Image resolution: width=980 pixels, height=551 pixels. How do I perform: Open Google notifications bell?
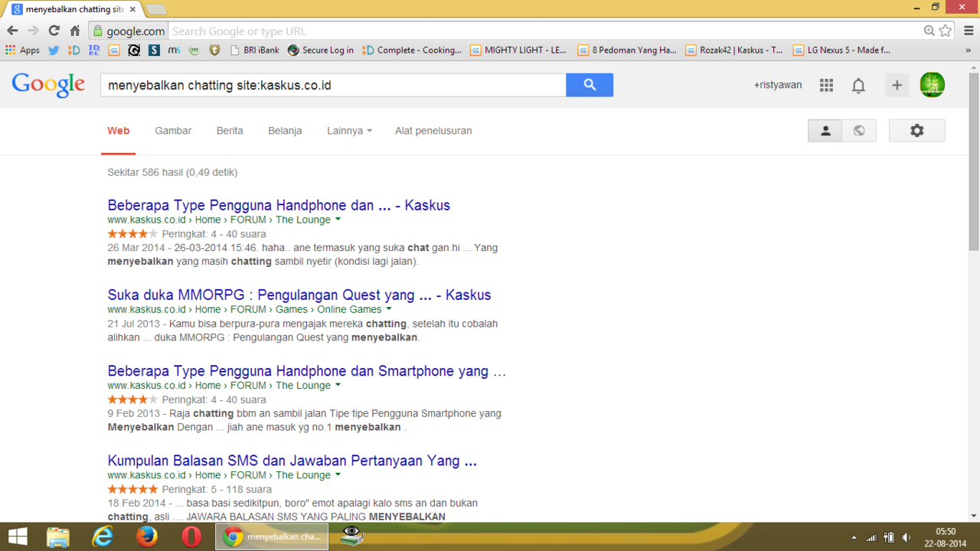coord(858,85)
